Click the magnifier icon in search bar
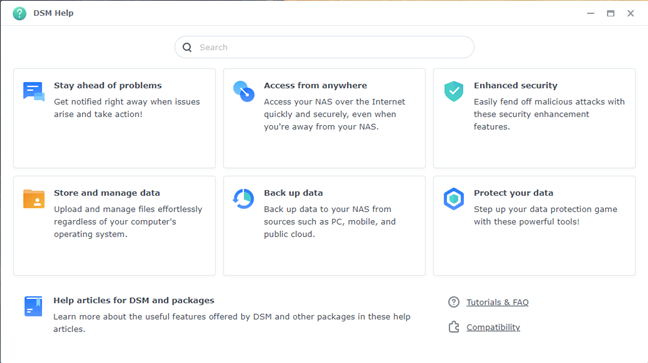648x363 pixels. click(187, 48)
